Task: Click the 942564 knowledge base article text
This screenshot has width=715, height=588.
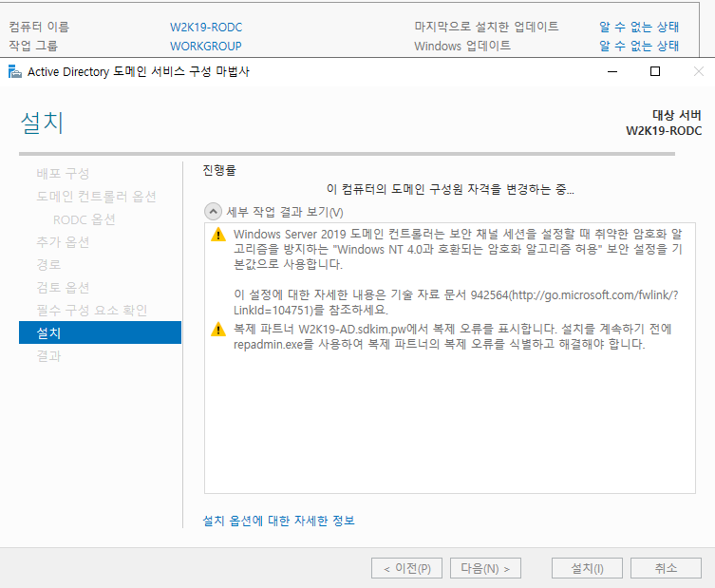Action: coord(456,302)
